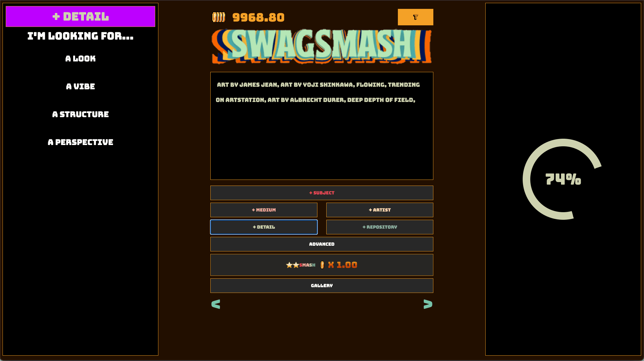644x361 pixels.
Task: Click the first gold star icon
Action: click(x=289, y=265)
